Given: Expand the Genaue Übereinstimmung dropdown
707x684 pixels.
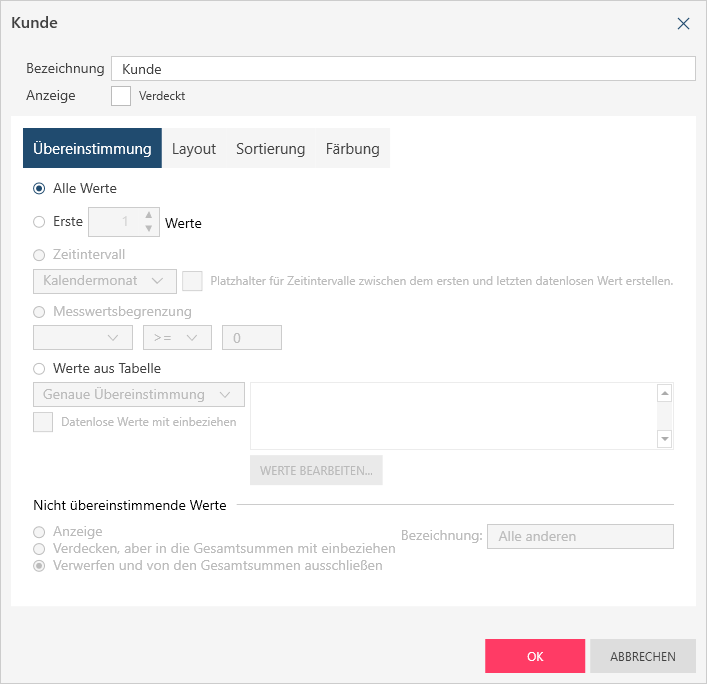Looking at the screenshot, I should (138, 394).
